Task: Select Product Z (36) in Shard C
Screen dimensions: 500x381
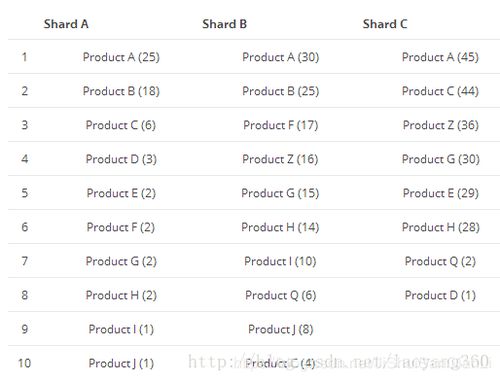Action: (441, 125)
